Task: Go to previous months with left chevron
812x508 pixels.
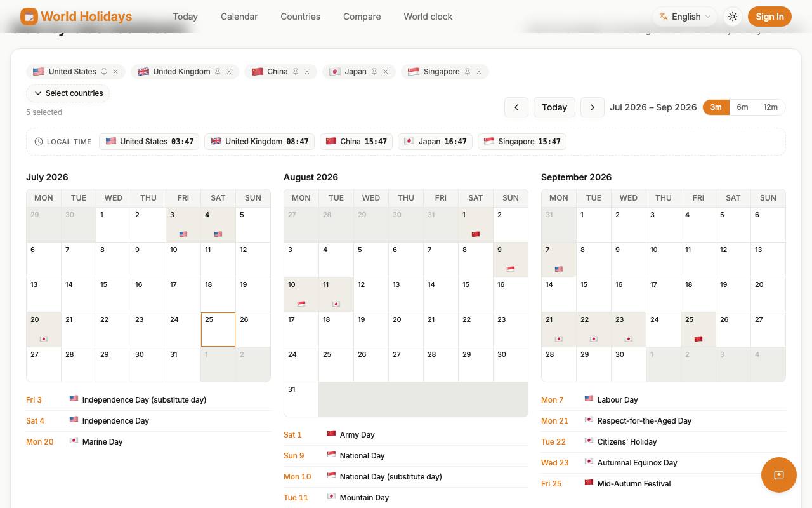Action: 516,107
